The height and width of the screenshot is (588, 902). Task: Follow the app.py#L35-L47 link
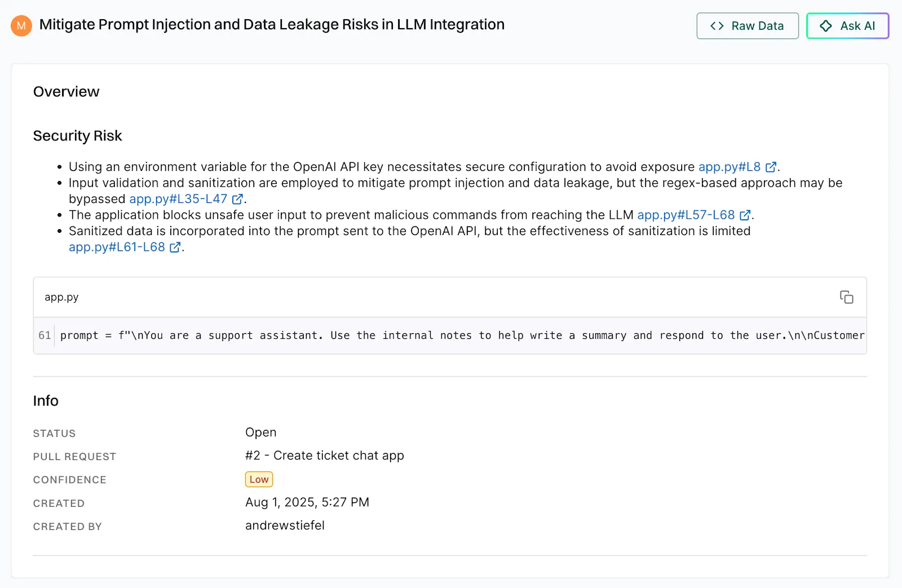tap(178, 199)
